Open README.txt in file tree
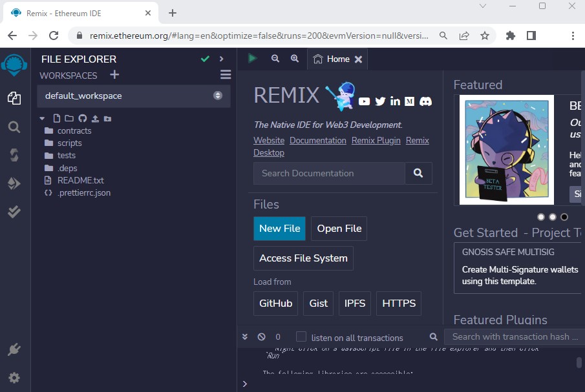 pyautogui.click(x=81, y=180)
